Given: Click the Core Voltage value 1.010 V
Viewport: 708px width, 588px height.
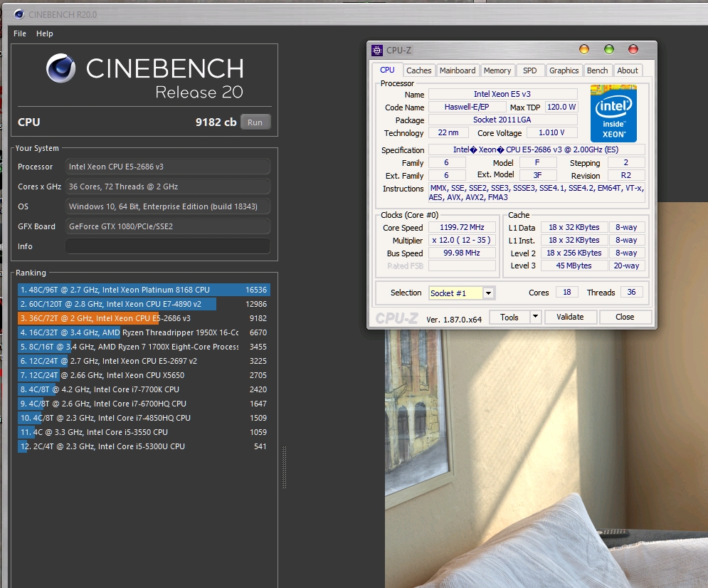Looking at the screenshot, I should click(x=551, y=133).
